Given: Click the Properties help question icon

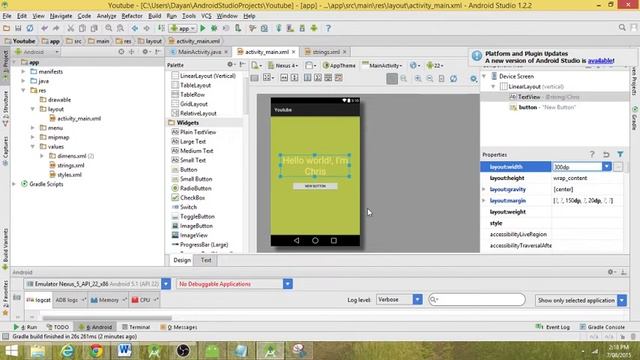Looking at the screenshot, I should pos(592,154).
